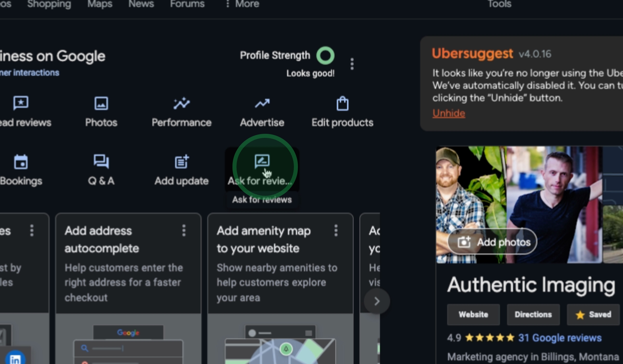623x364 pixels.
Task: Open the Q & A chat icon
Action: [x=101, y=161]
